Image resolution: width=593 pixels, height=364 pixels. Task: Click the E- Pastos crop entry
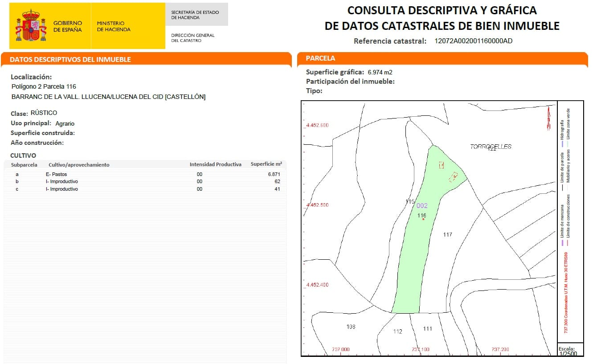click(x=57, y=175)
